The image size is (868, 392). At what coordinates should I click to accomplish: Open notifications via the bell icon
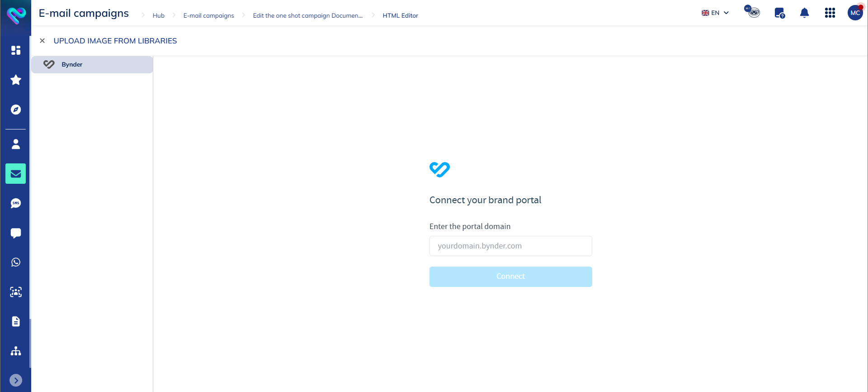(805, 13)
